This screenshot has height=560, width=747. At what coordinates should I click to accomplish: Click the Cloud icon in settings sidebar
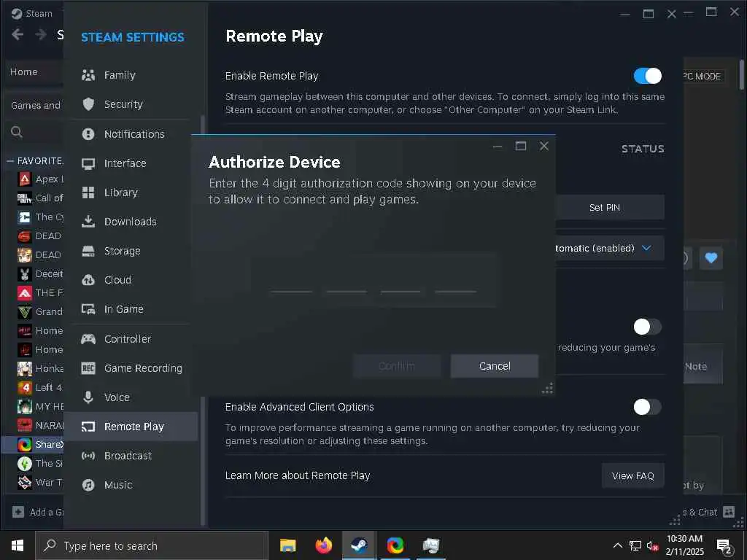click(88, 280)
